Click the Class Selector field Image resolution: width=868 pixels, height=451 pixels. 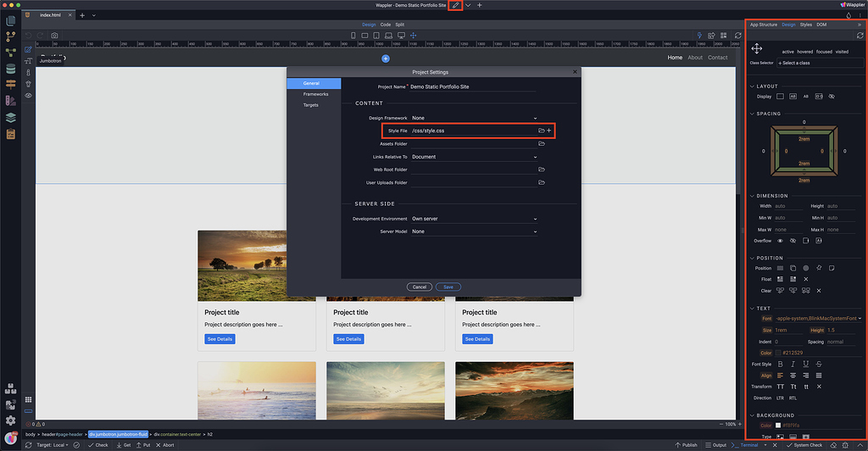pos(820,63)
